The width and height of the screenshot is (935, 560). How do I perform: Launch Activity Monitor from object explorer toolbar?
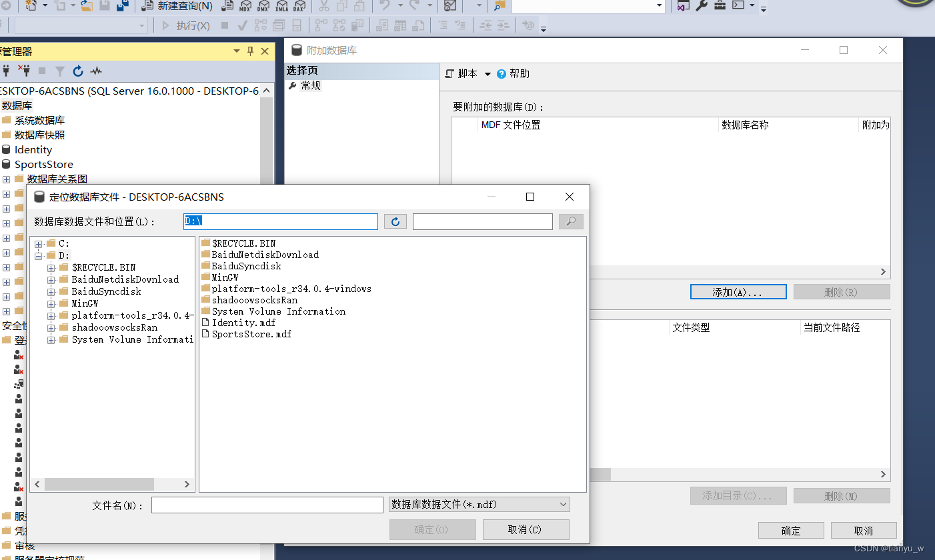96,71
